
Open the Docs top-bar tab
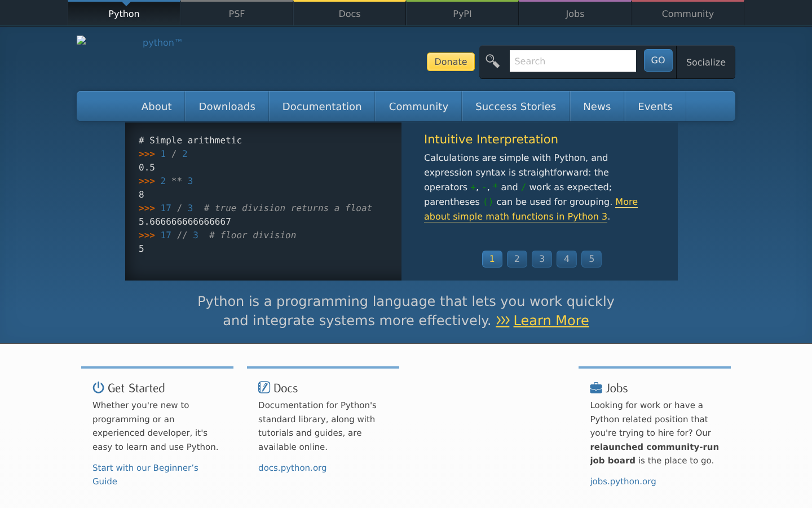click(350, 14)
